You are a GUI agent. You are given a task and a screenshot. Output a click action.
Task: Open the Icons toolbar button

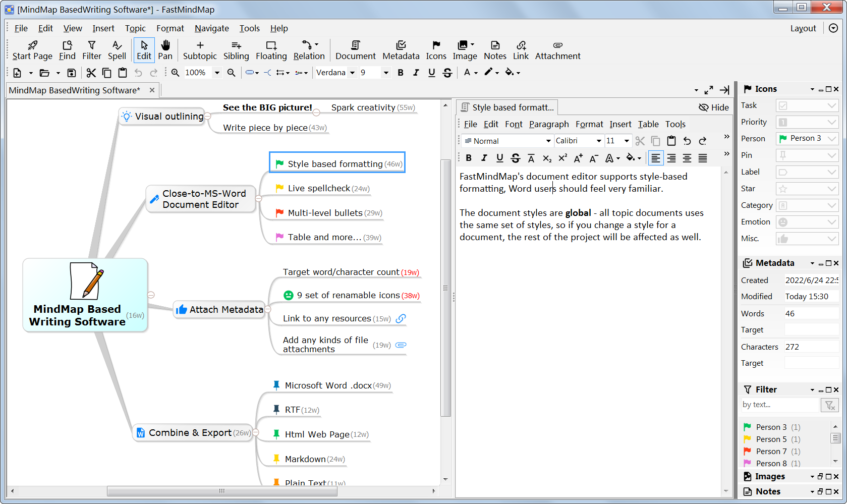tap(436, 50)
